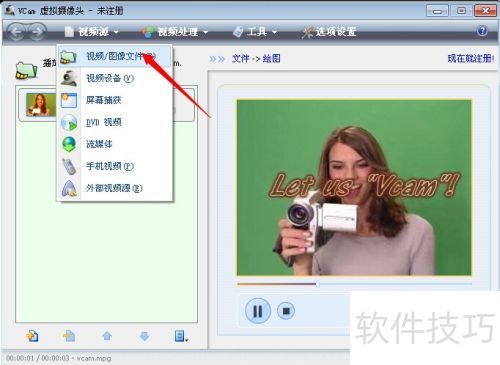The image size is (500, 365).
Task: Select the 视频设备 webcam icon
Action: (69, 78)
